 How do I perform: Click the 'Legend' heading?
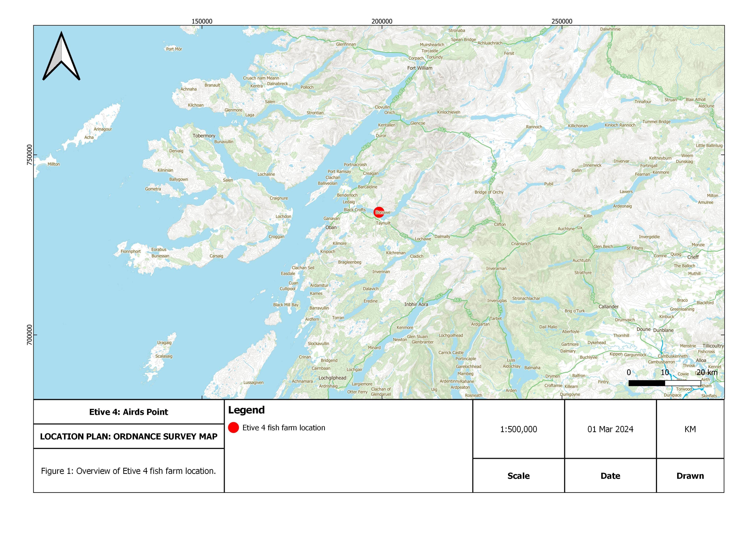click(246, 410)
